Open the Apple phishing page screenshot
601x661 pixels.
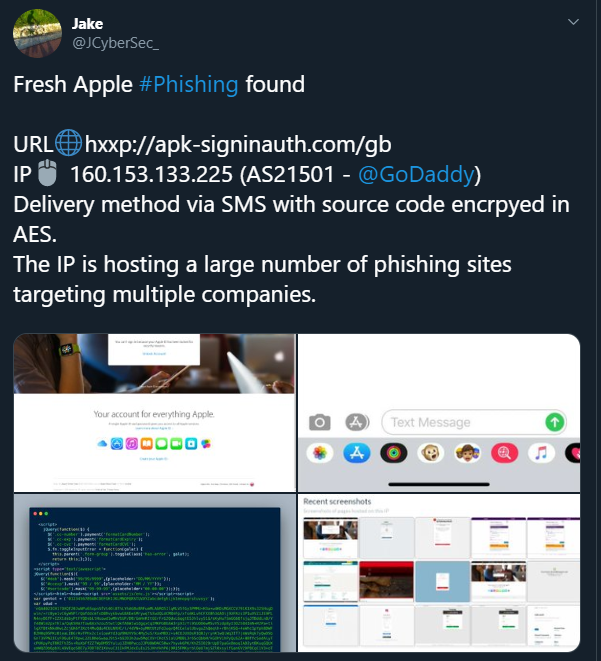tap(154, 413)
